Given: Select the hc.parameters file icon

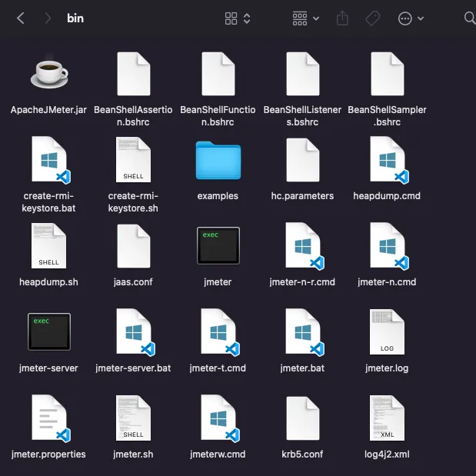Looking at the screenshot, I should point(302,161).
